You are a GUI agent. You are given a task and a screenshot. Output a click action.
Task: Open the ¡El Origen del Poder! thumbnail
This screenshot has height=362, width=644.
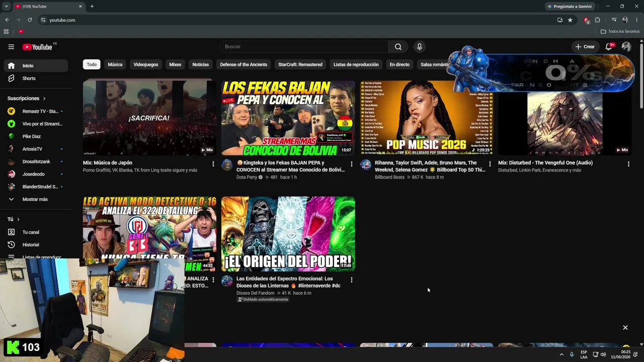point(288,234)
